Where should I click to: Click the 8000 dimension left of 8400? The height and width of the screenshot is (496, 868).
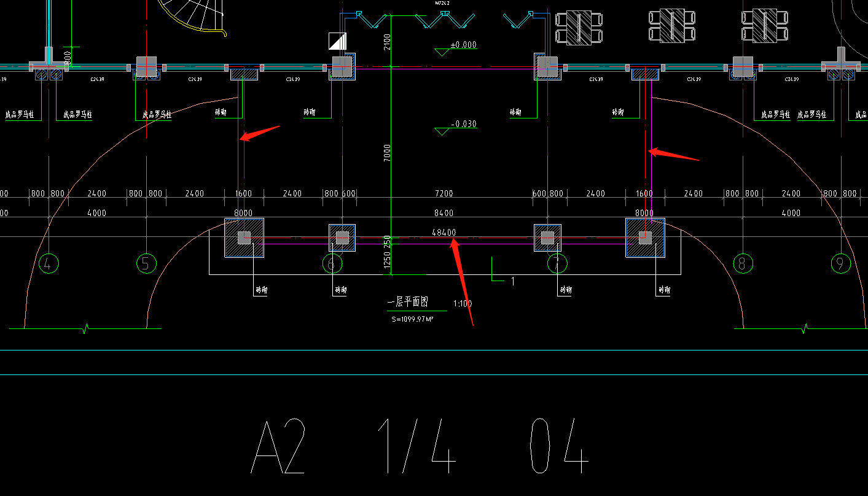(244, 213)
